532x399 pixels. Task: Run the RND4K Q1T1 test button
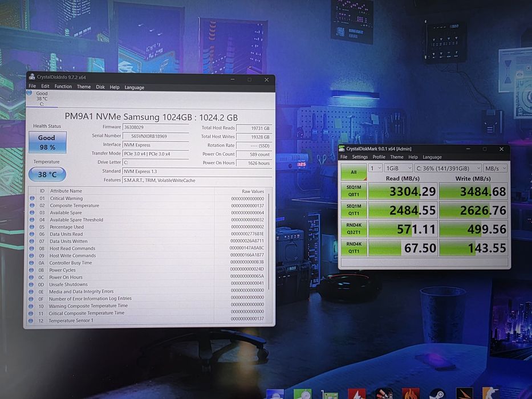tap(354, 248)
